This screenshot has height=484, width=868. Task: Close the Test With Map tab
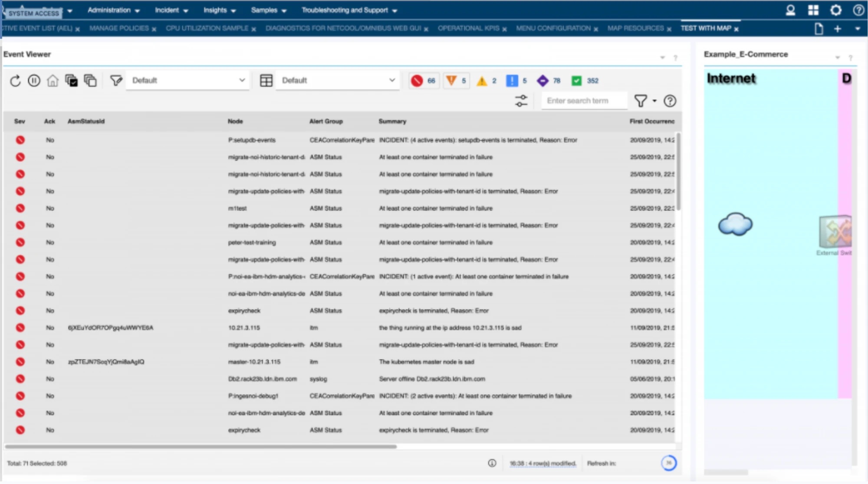pos(736,29)
